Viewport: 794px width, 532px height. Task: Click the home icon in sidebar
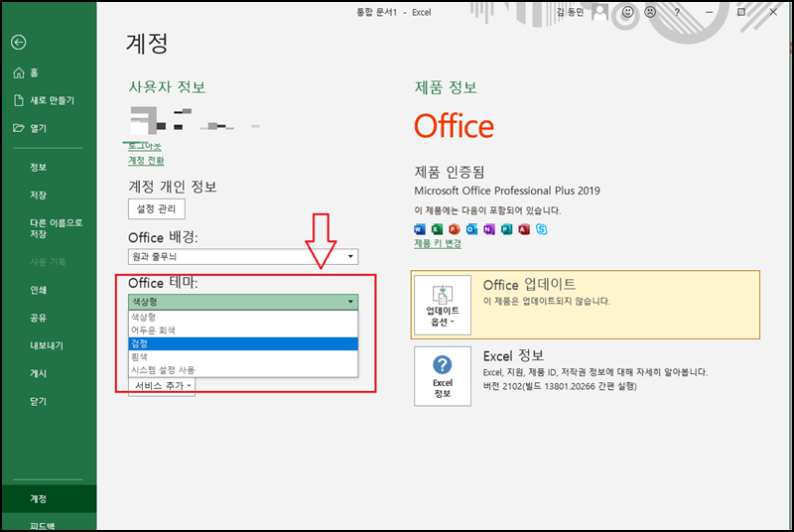[x=19, y=72]
